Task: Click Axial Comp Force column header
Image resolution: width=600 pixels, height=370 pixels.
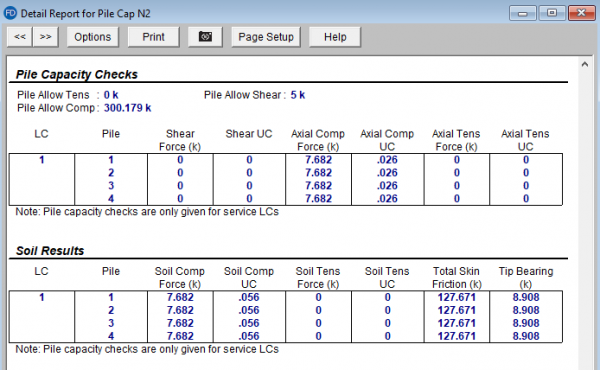Action: (318, 140)
